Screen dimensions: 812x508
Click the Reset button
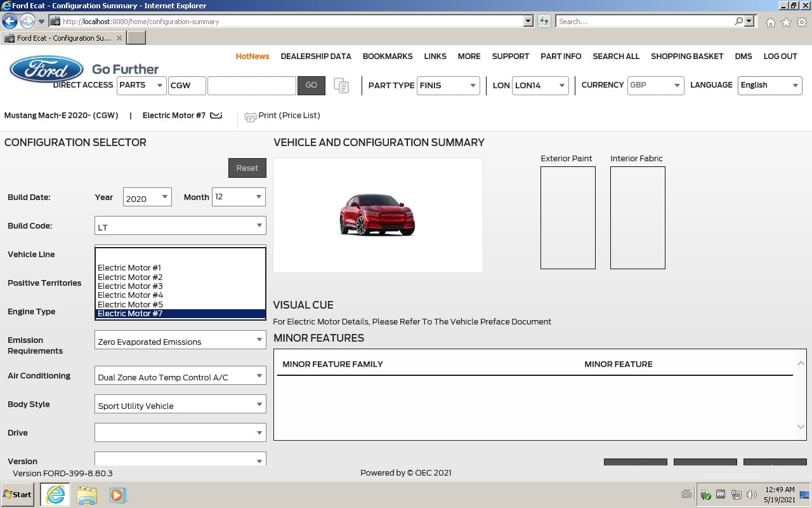(247, 168)
